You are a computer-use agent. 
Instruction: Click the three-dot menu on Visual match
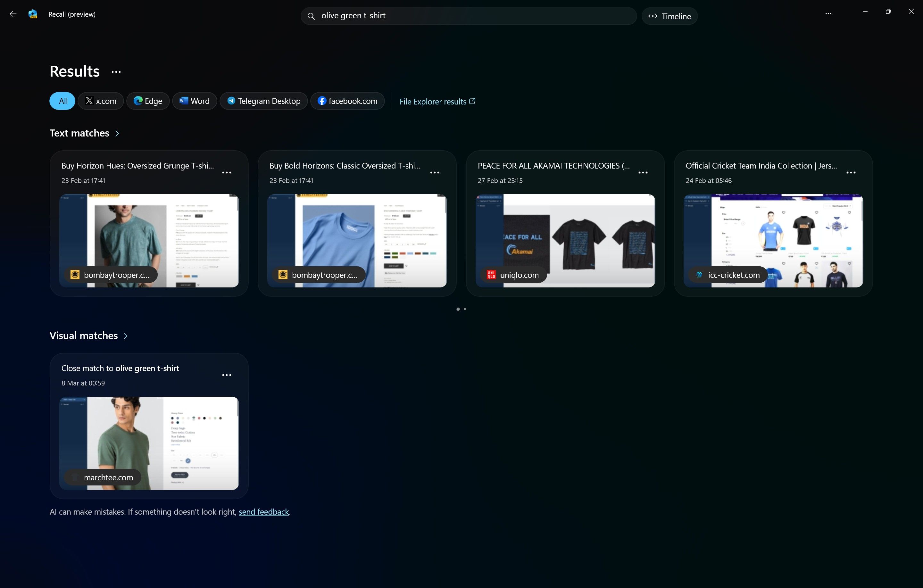[x=226, y=375]
